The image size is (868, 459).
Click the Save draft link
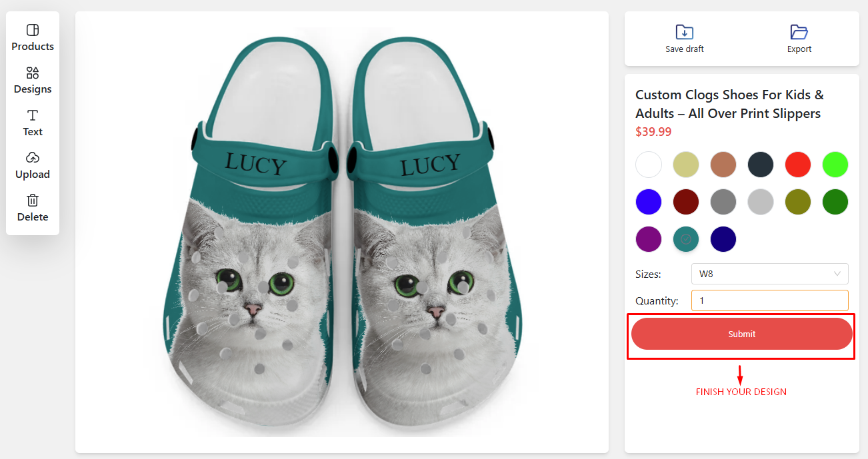684,49
